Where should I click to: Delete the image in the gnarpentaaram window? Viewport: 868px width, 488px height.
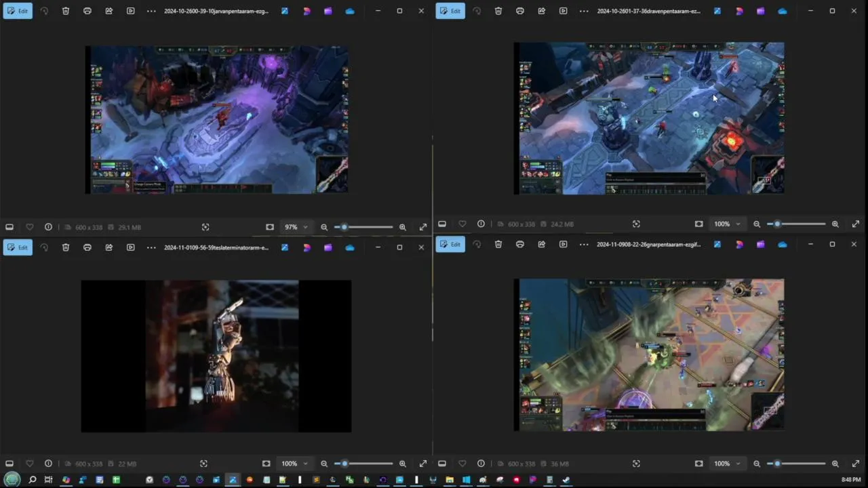[x=498, y=244]
